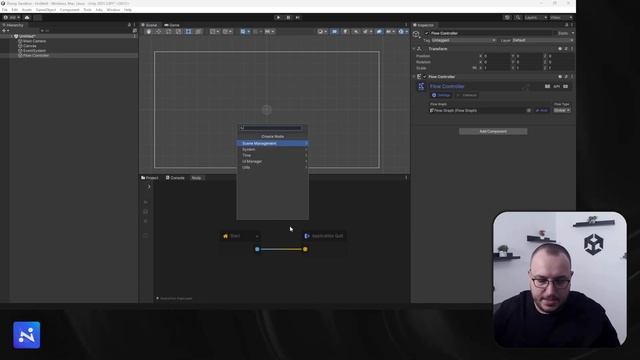Open the Layout dropdown in top toolbar
This screenshot has height=360, width=640.
click(x=561, y=18)
